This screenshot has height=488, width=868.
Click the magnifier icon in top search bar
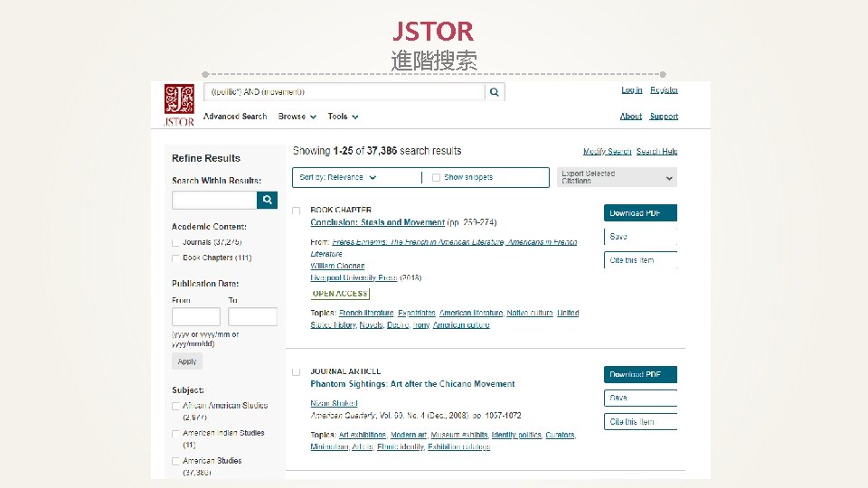click(495, 92)
